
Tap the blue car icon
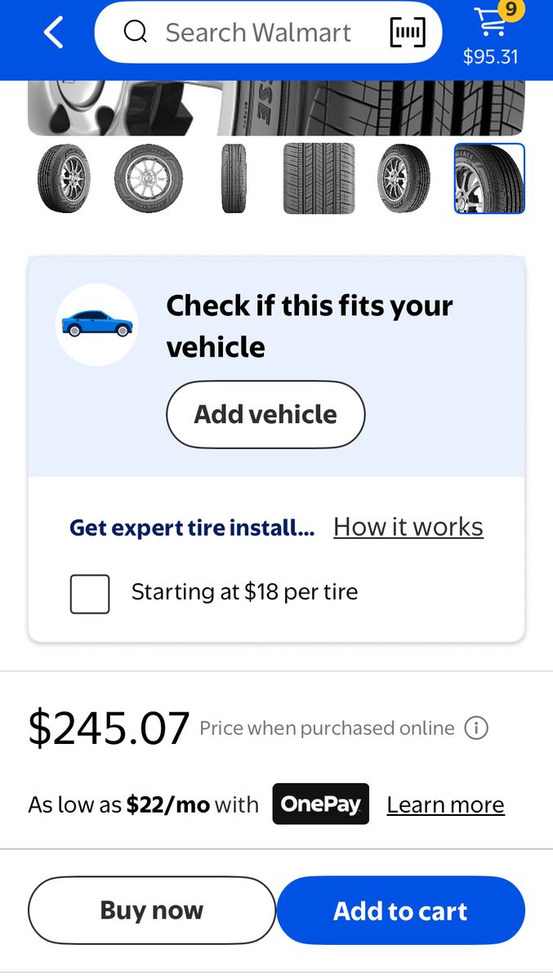pyautogui.click(x=96, y=324)
